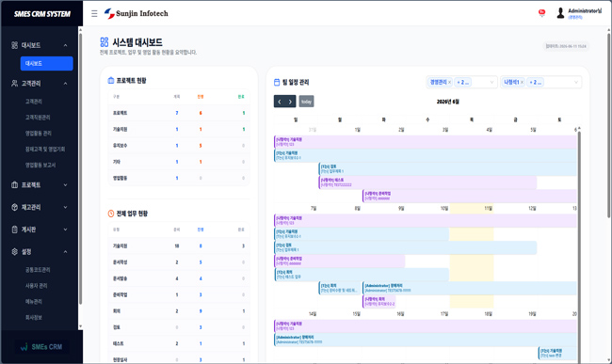Select the highlighted 대시보드 submenu item
Screen dimensions: 612x364
click(x=46, y=64)
